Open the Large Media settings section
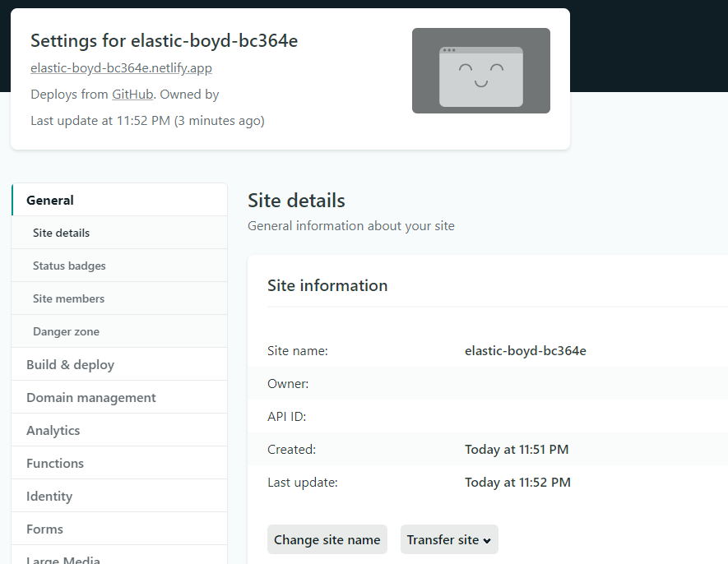The image size is (728, 564). (x=63, y=559)
